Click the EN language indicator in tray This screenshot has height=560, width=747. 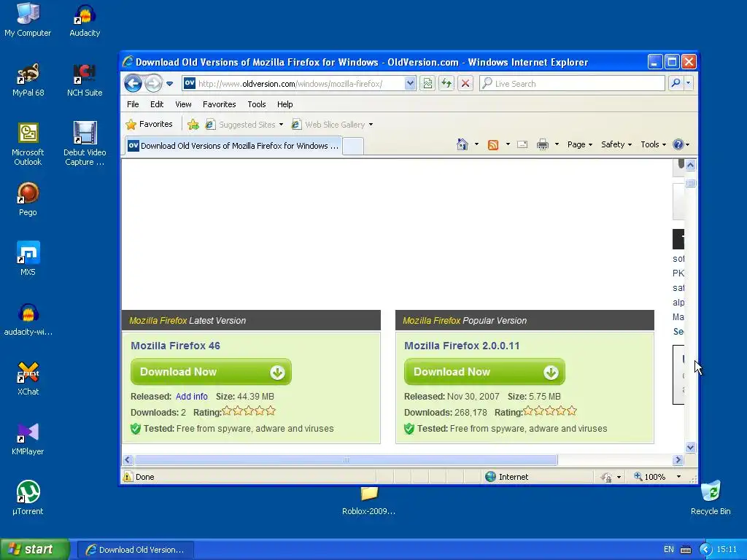[x=669, y=550]
